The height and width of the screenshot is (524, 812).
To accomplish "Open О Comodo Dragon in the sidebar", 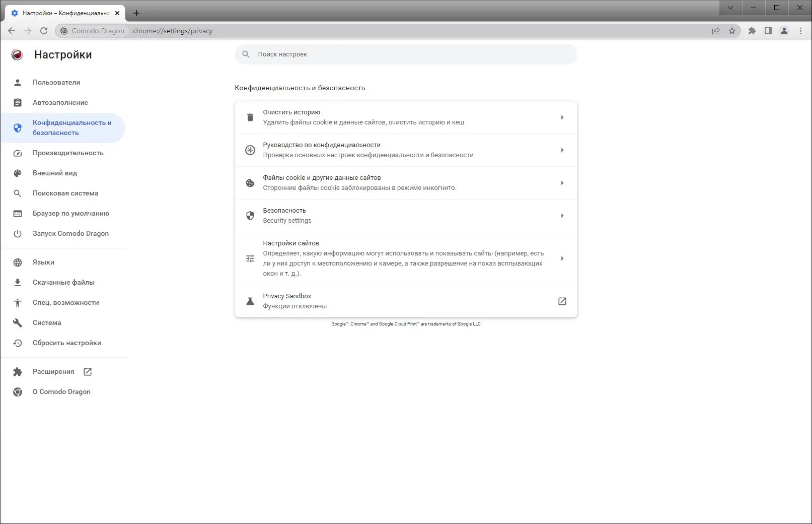I will click(62, 391).
